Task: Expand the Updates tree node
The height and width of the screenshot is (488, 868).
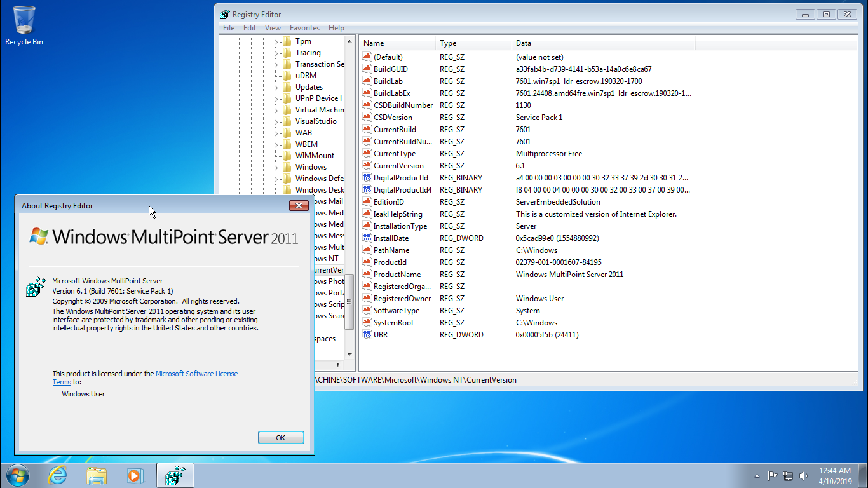Action: (x=276, y=88)
